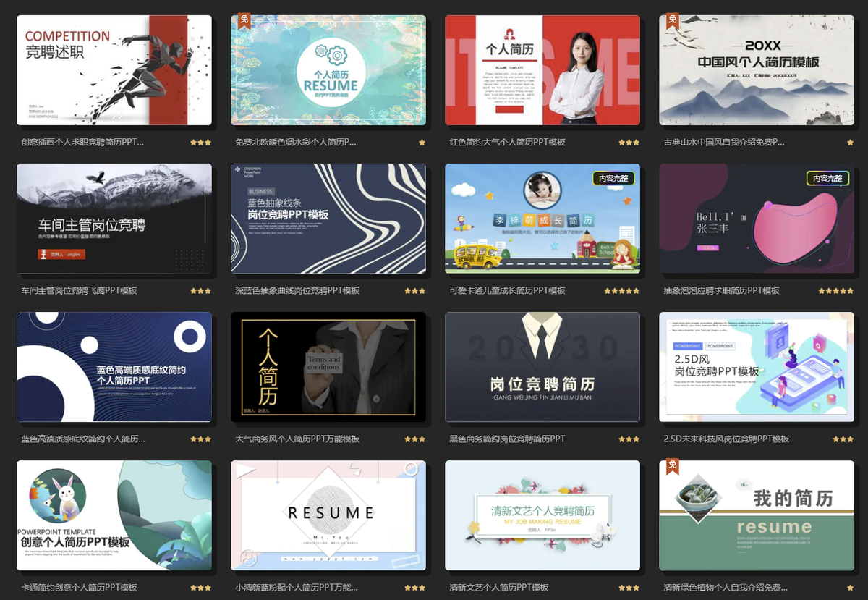Click star rating for 清新文艺个人简历PPT模板
Screen dimensions: 868x600
click(x=629, y=588)
